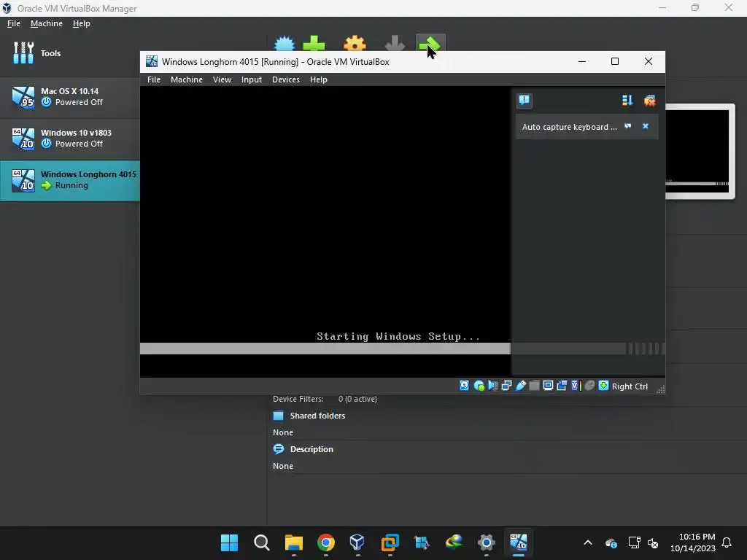747x560 pixels.
Task: Open the File menu in Longhorn VM window
Action: coord(154,79)
